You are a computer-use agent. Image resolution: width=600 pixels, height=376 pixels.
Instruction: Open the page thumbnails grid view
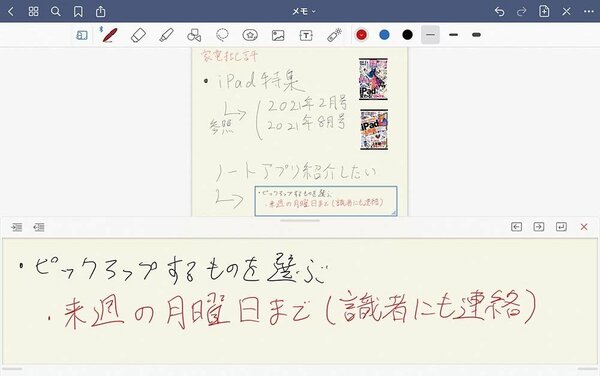coord(33,11)
